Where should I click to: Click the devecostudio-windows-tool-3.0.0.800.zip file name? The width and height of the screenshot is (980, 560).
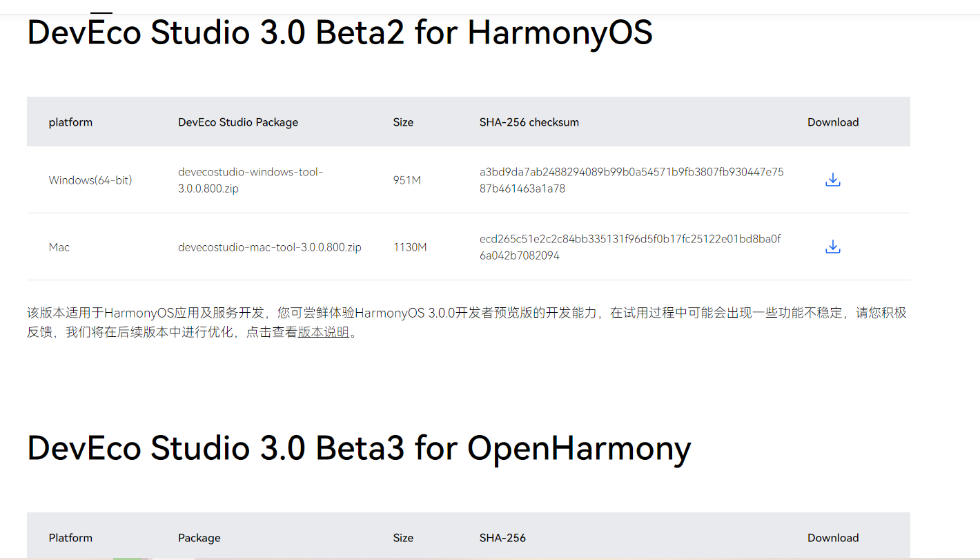tap(251, 180)
